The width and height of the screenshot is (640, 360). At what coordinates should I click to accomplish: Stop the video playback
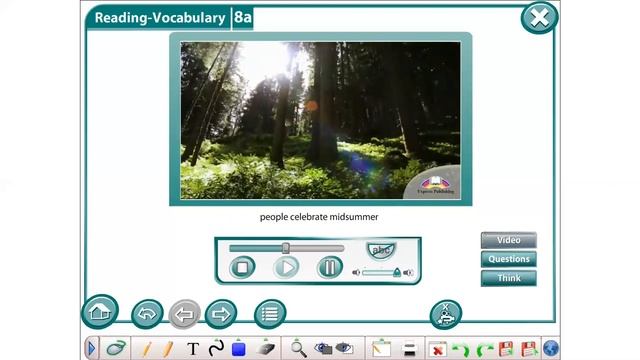click(242, 267)
